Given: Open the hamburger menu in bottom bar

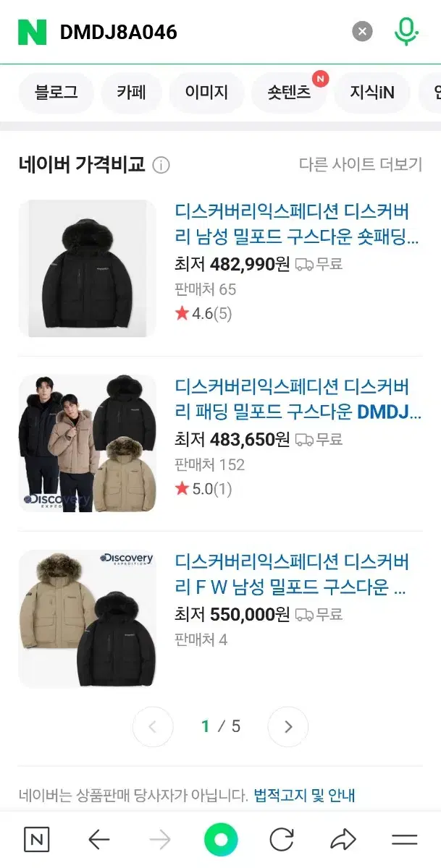Looking at the screenshot, I should [x=404, y=839].
